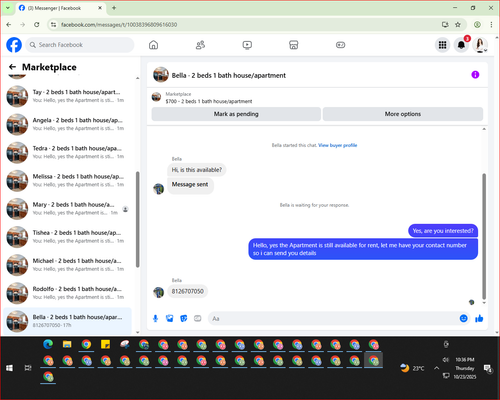500x400 pixels.
Task: Open the account profile picture menu
Action: coord(480,45)
